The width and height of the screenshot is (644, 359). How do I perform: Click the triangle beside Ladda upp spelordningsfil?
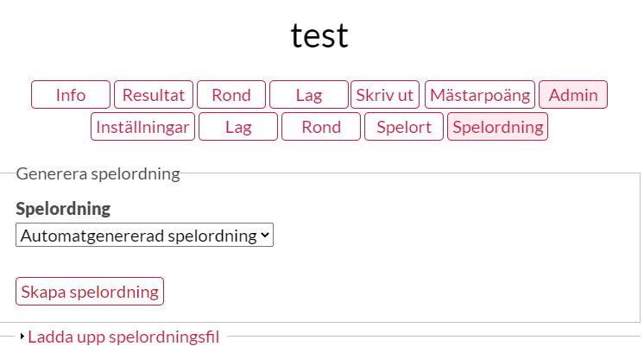22,337
